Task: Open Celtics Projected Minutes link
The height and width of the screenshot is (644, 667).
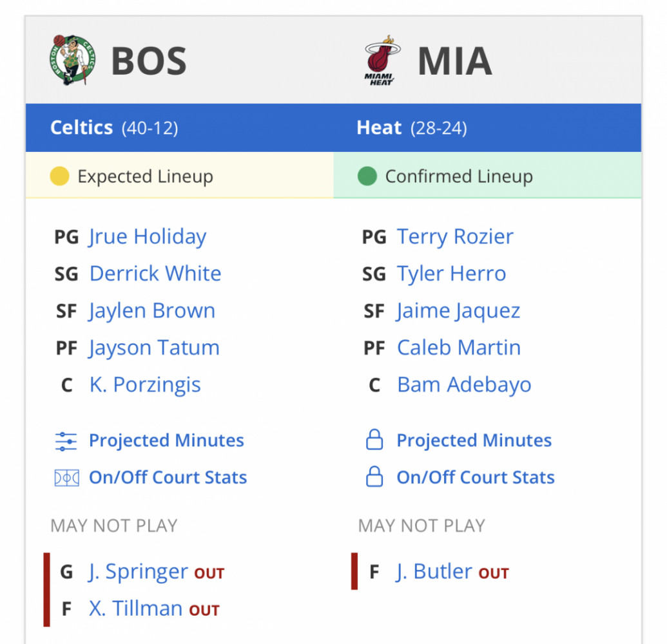Action: pyautogui.click(x=166, y=440)
